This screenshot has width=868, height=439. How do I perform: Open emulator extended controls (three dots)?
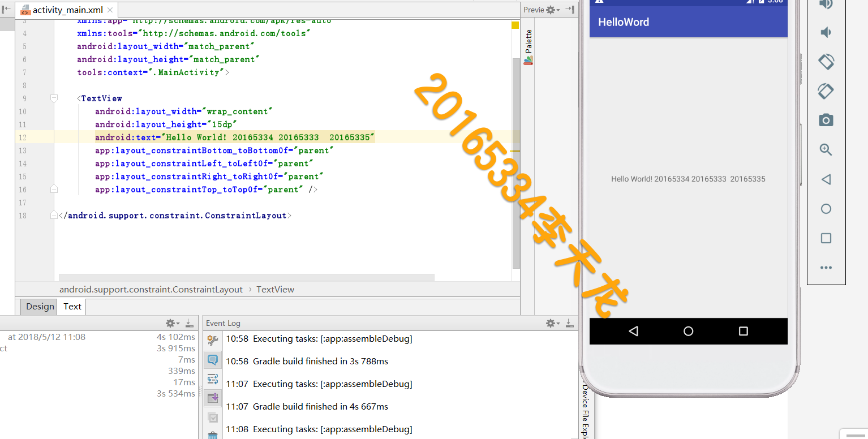(826, 268)
